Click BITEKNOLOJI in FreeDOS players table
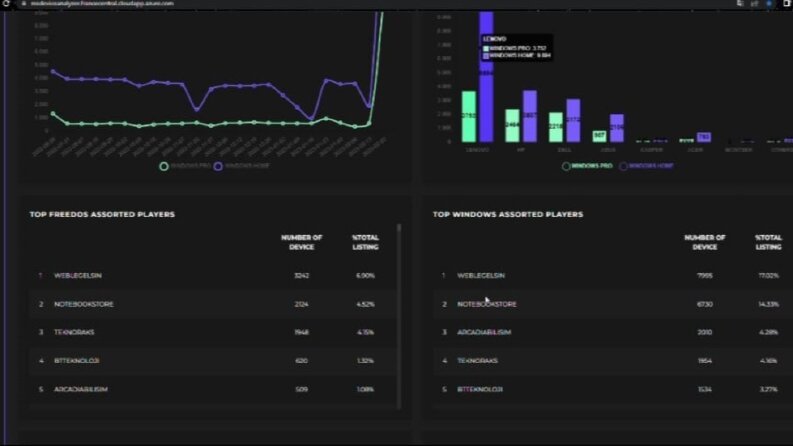The height and width of the screenshot is (446, 793). [x=77, y=361]
